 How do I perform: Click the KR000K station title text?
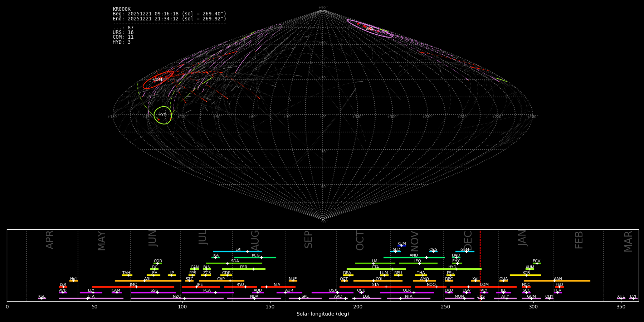click(122, 9)
